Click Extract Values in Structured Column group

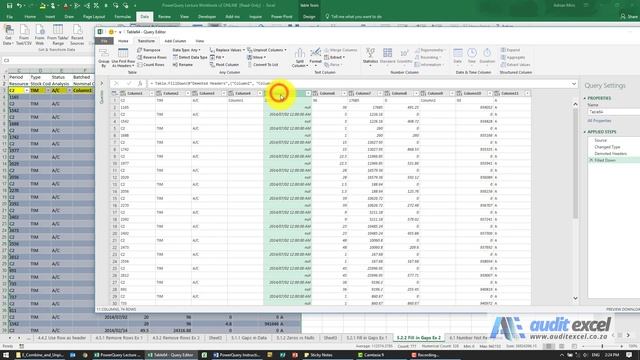515,65
